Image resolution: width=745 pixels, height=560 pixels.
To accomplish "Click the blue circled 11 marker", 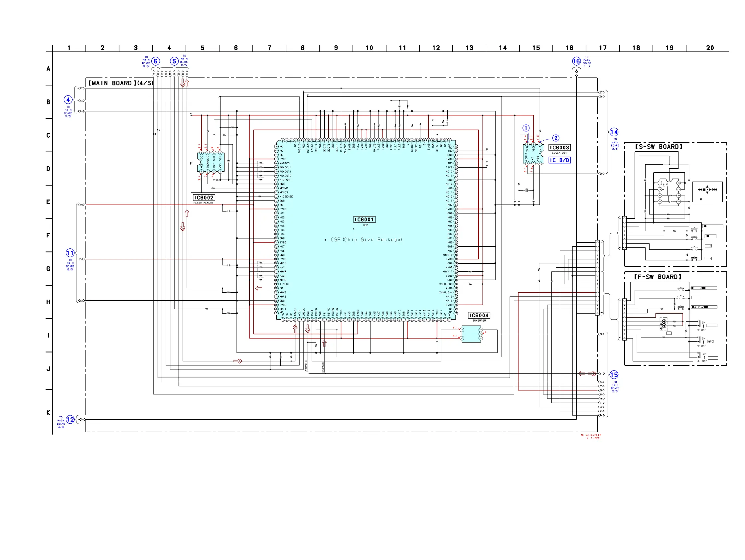I will click(70, 252).
